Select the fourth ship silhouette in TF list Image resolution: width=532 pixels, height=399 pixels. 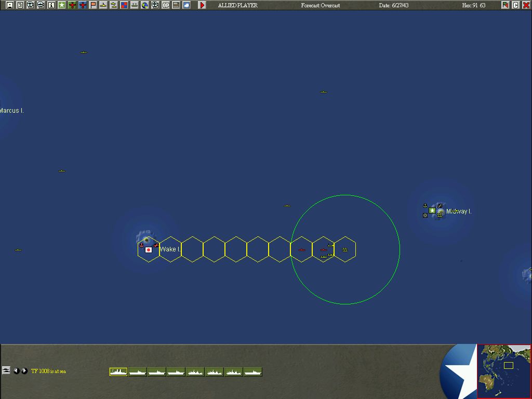click(x=176, y=372)
